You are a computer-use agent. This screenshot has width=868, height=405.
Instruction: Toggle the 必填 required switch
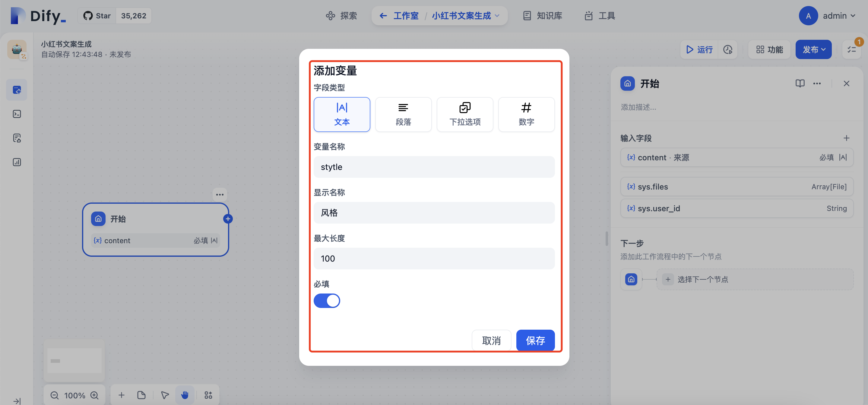(x=327, y=301)
